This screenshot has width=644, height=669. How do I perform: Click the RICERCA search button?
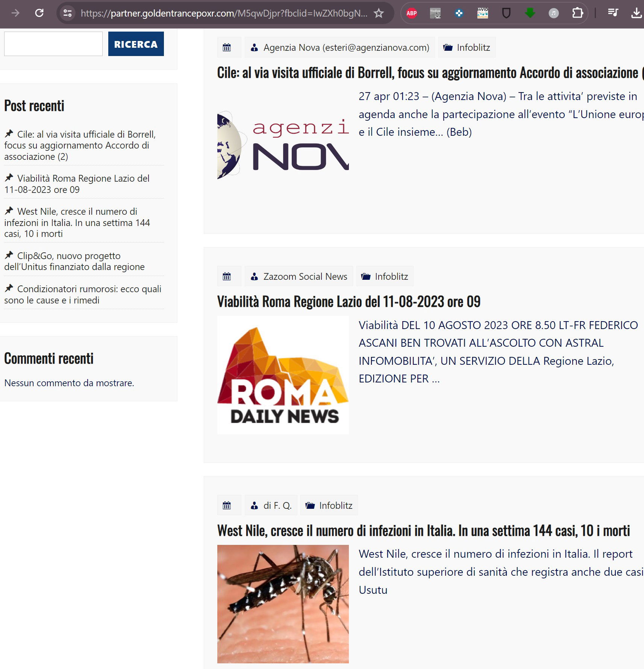tap(136, 44)
